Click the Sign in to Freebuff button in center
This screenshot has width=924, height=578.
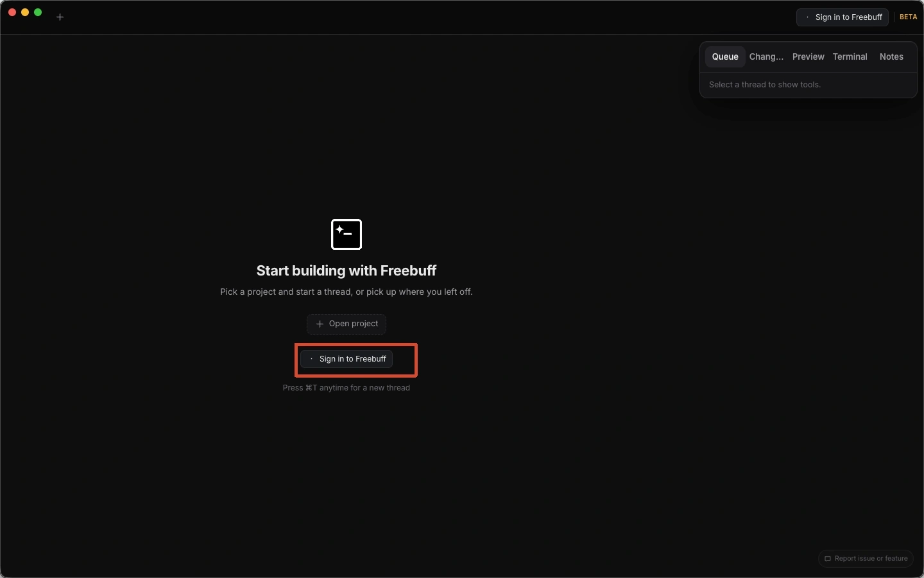(x=346, y=359)
